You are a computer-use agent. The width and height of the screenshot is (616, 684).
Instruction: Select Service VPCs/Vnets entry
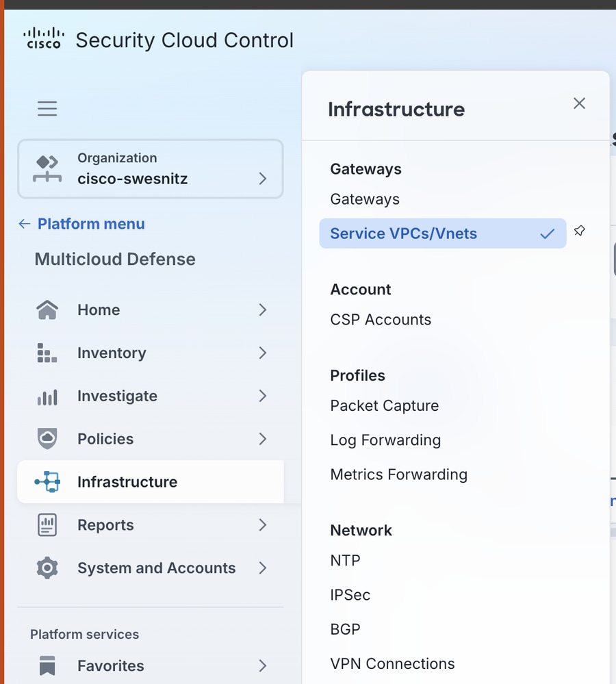click(x=442, y=233)
